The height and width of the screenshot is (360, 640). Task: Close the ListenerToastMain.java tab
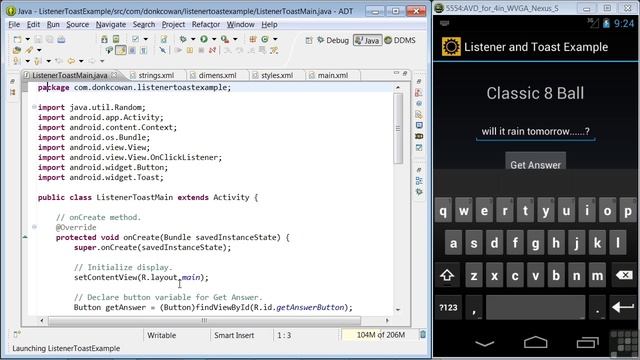click(114, 75)
